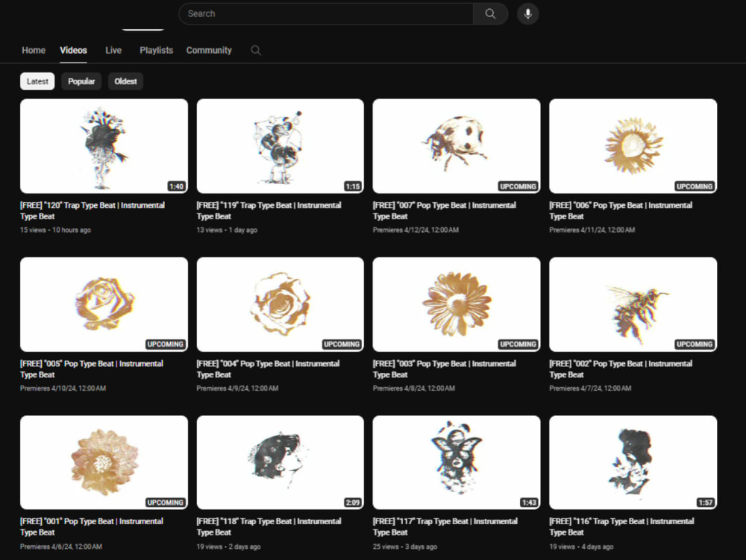This screenshot has width=746, height=560.
Task: Click "Premieres 4/12/24, 12:00 AM" text
Action: 416,230
